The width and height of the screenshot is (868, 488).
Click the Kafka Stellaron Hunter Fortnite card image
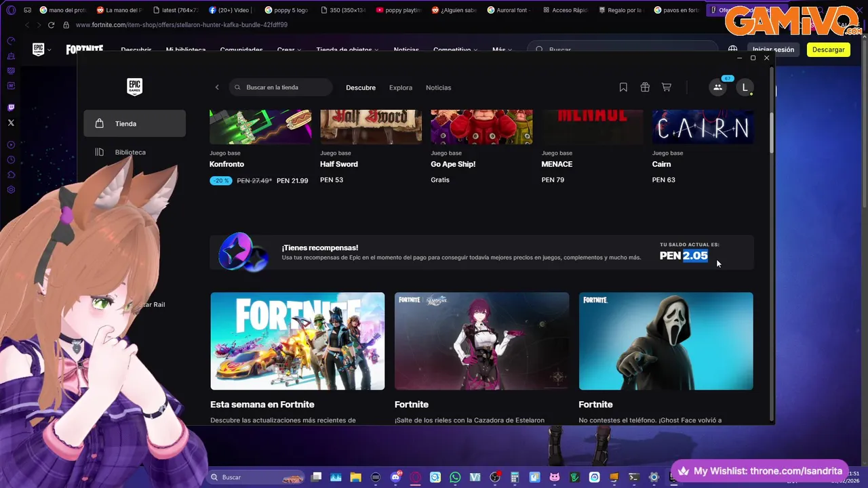tap(481, 341)
